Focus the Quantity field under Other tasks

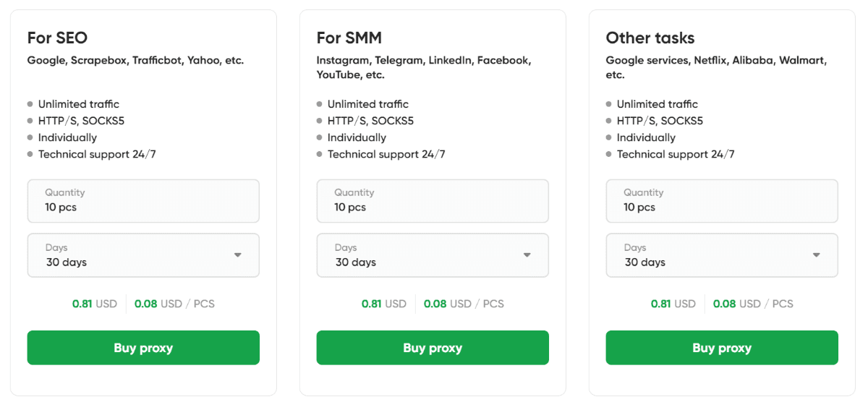point(722,201)
